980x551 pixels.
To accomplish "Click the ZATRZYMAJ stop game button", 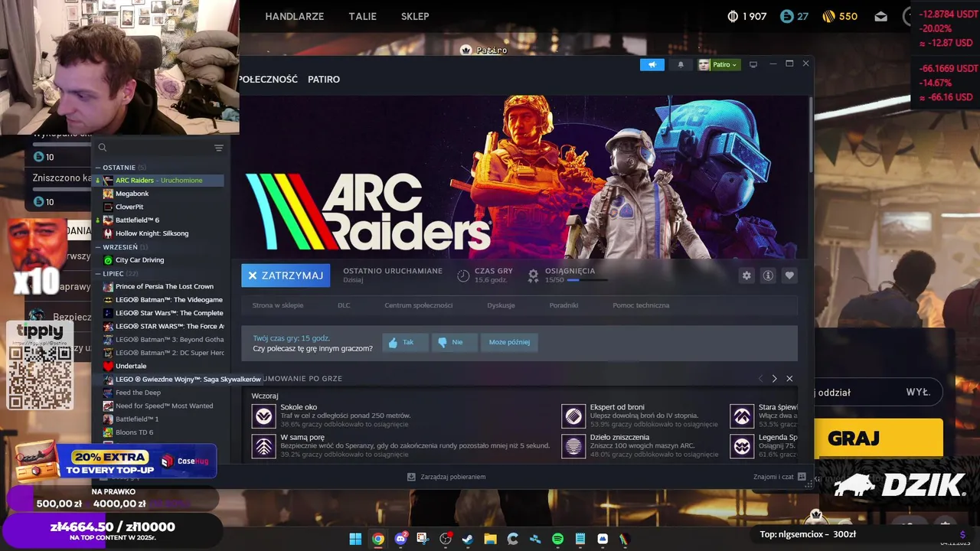I will point(286,275).
